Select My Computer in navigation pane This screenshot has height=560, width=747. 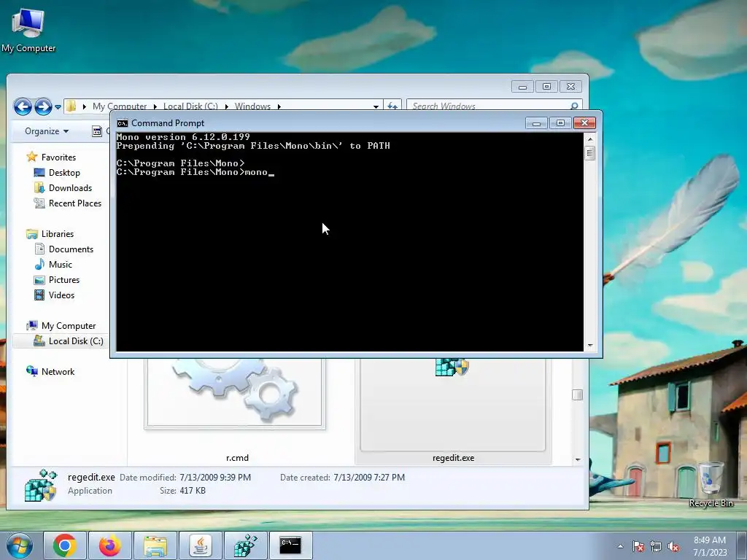coord(61,326)
